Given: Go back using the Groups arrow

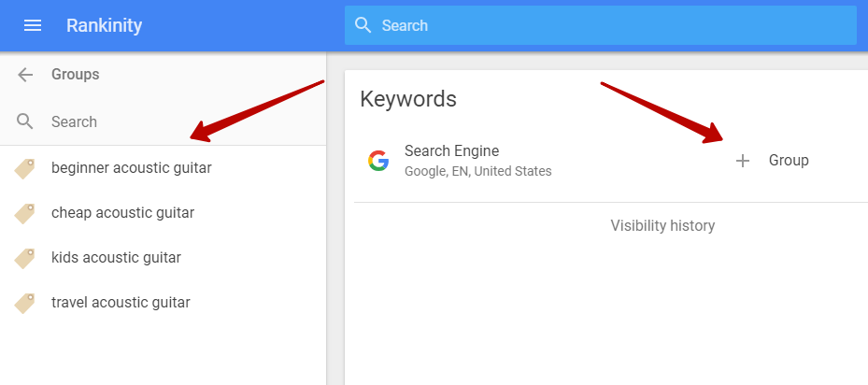Looking at the screenshot, I should click(25, 75).
